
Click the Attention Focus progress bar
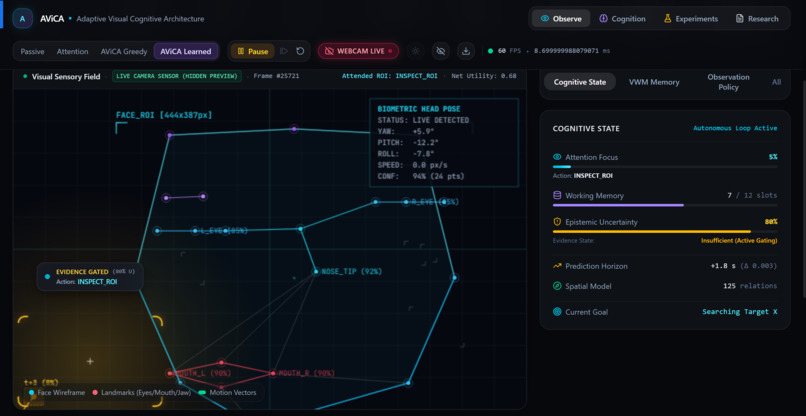click(665, 167)
